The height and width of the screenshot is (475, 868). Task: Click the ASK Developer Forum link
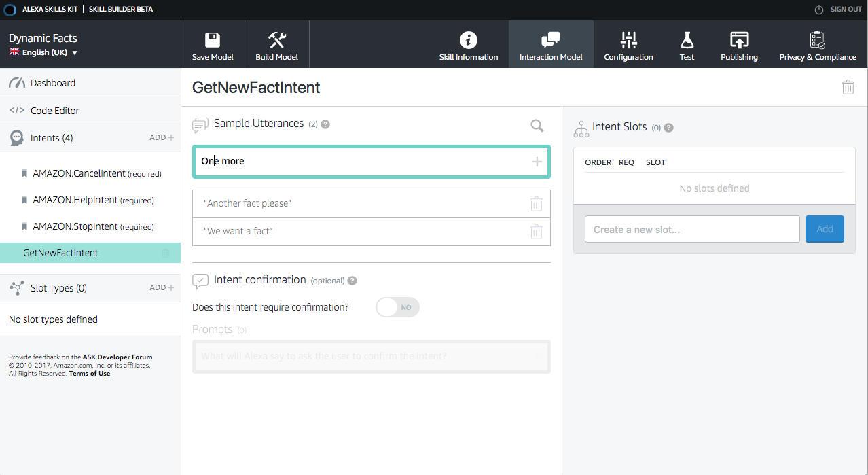[117, 357]
